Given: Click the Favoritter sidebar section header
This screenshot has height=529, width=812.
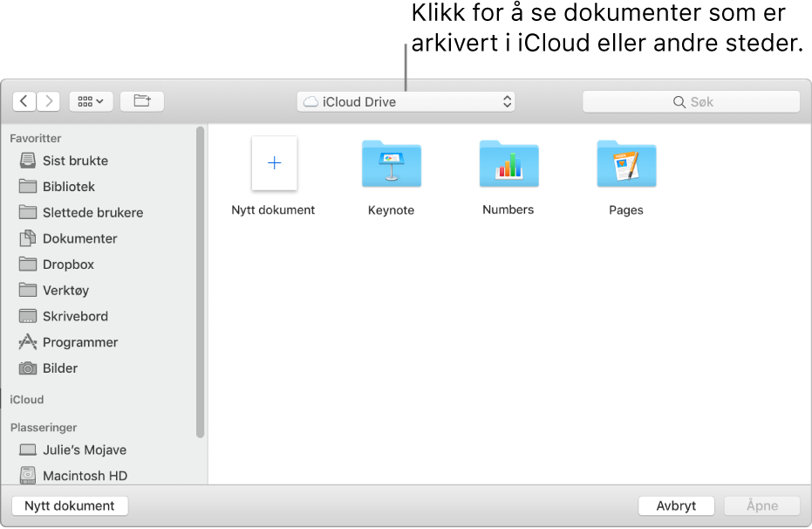Looking at the screenshot, I should pyautogui.click(x=36, y=138).
